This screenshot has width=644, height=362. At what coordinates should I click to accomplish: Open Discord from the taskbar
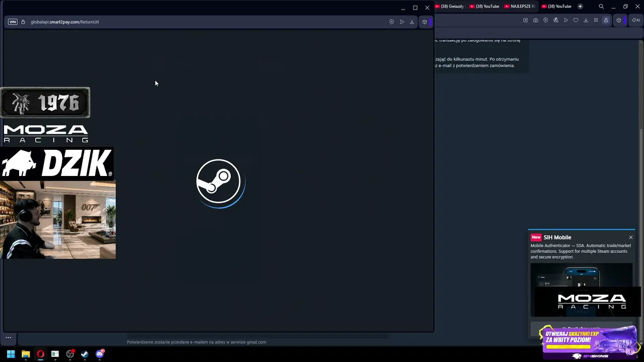[x=100, y=354]
